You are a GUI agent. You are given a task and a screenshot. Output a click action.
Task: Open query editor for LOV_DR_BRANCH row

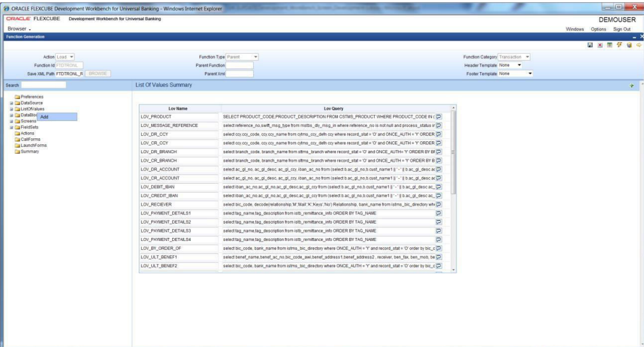point(438,151)
